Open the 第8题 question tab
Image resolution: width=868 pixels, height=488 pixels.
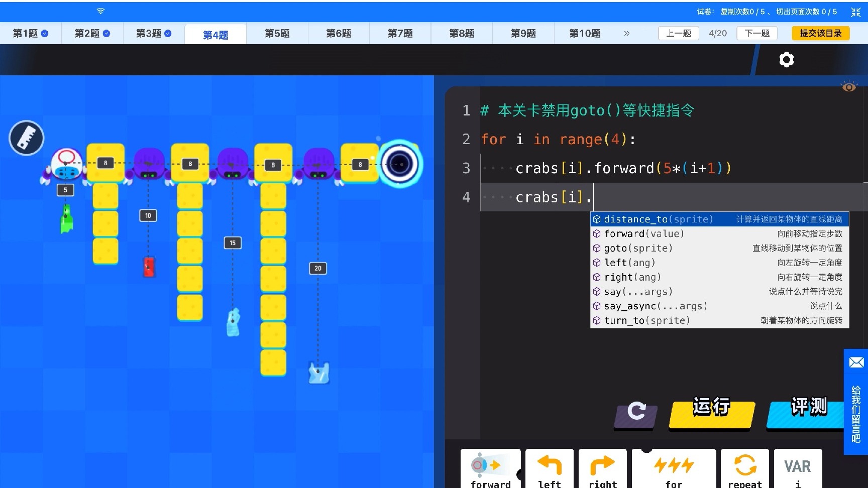click(462, 33)
